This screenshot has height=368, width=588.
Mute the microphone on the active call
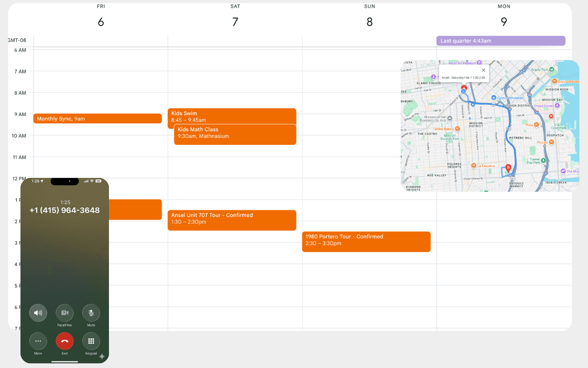point(91,313)
